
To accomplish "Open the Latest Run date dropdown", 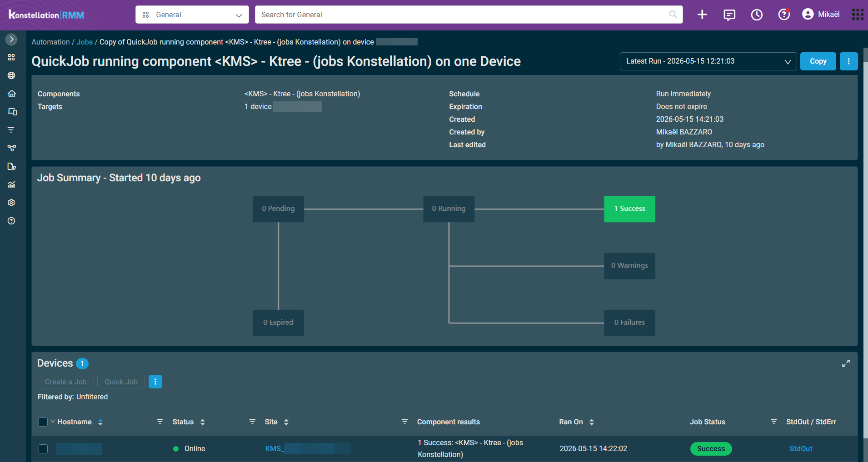I will [708, 61].
